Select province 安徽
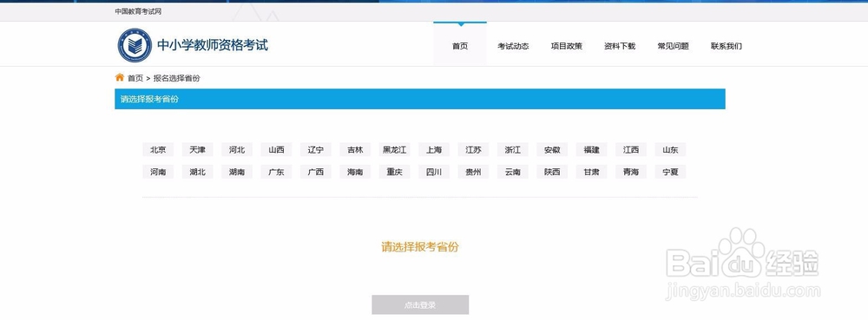 552,150
